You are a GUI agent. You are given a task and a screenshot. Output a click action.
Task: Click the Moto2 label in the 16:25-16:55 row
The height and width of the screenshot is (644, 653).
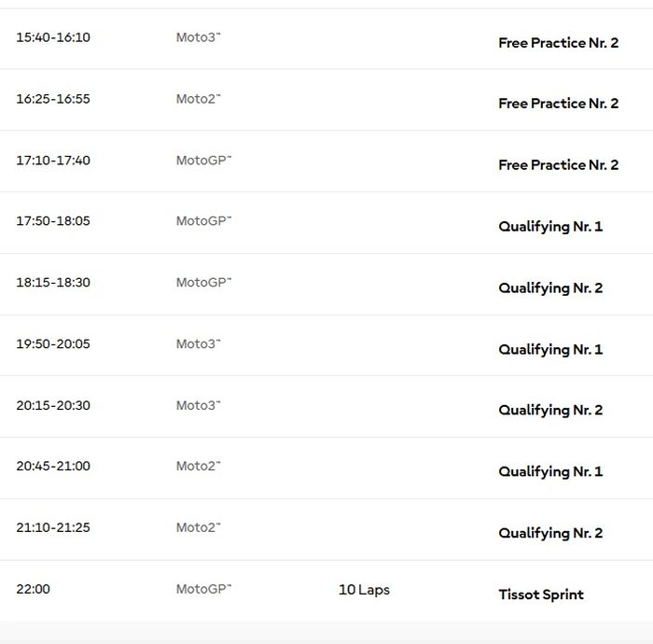pos(198,99)
